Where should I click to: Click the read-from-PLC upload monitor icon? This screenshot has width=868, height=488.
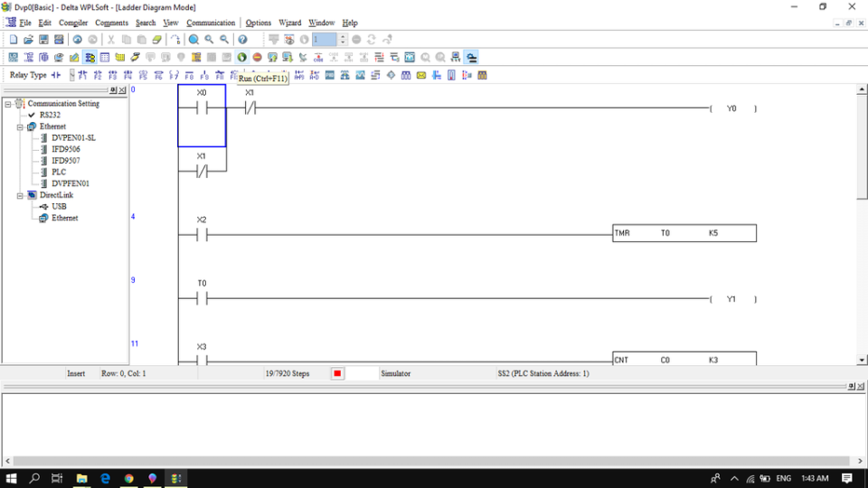(272, 57)
